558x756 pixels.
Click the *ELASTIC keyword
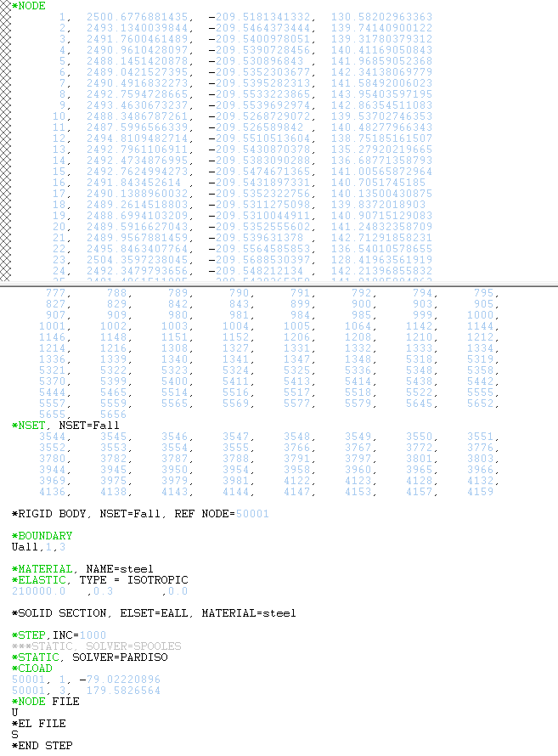click(x=38, y=580)
